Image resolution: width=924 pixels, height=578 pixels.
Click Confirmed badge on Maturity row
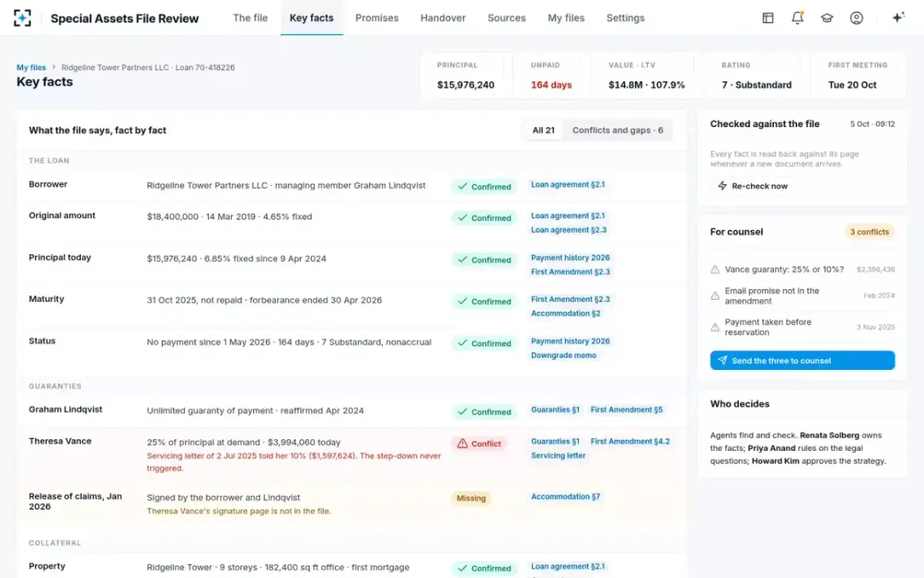click(x=484, y=301)
